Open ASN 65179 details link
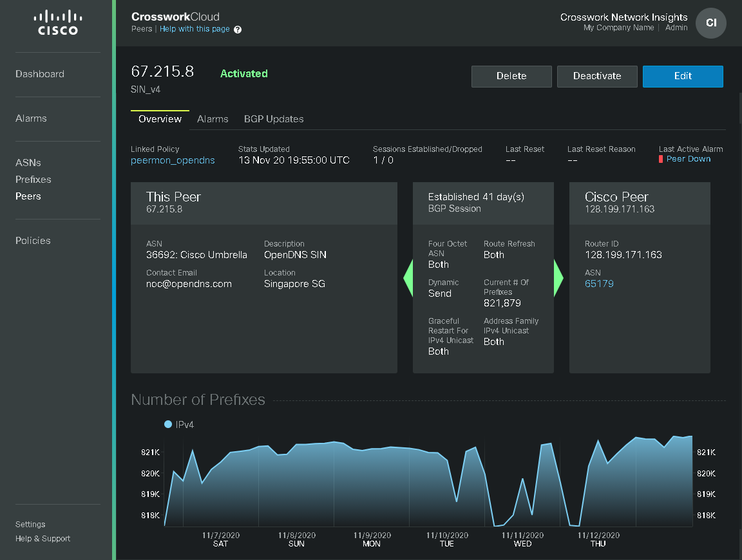742x560 pixels. pyautogui.click(x=599, y=283)
